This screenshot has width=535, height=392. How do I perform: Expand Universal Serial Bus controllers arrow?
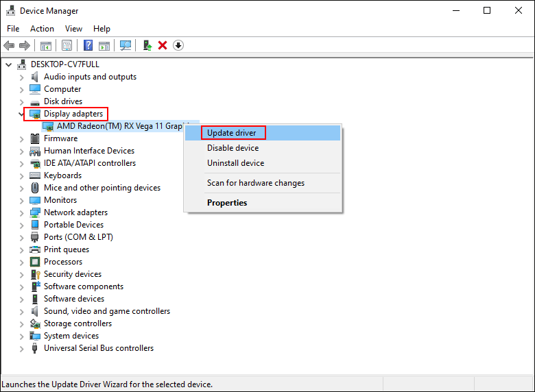pos(21,348)
